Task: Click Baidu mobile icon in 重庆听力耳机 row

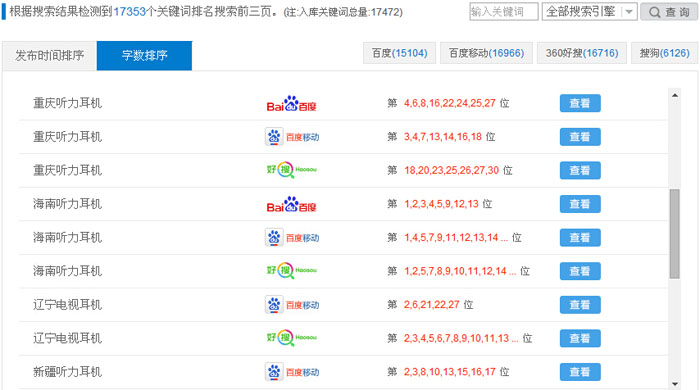Action: click(x=292, y=137)
